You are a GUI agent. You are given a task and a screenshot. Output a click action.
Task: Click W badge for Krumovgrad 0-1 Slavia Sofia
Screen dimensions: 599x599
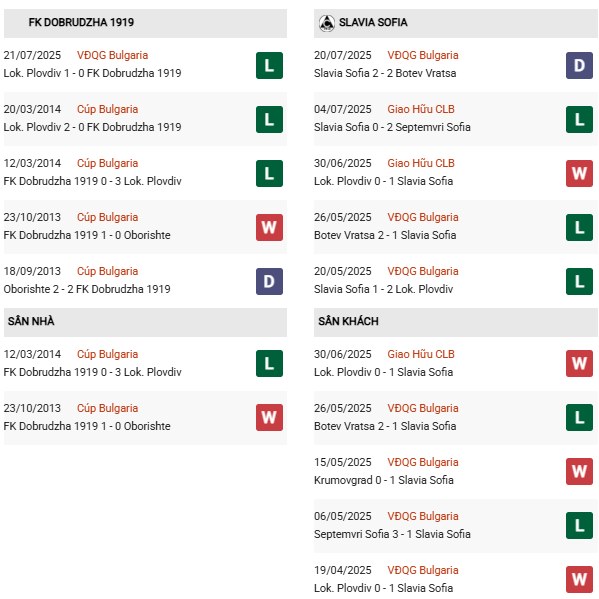[579, 471]
